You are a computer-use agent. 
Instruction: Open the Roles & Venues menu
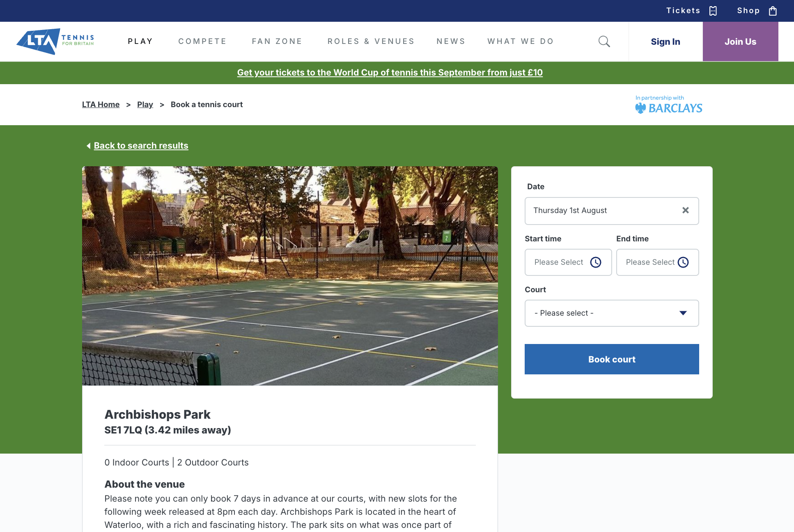tap(371, 41)
